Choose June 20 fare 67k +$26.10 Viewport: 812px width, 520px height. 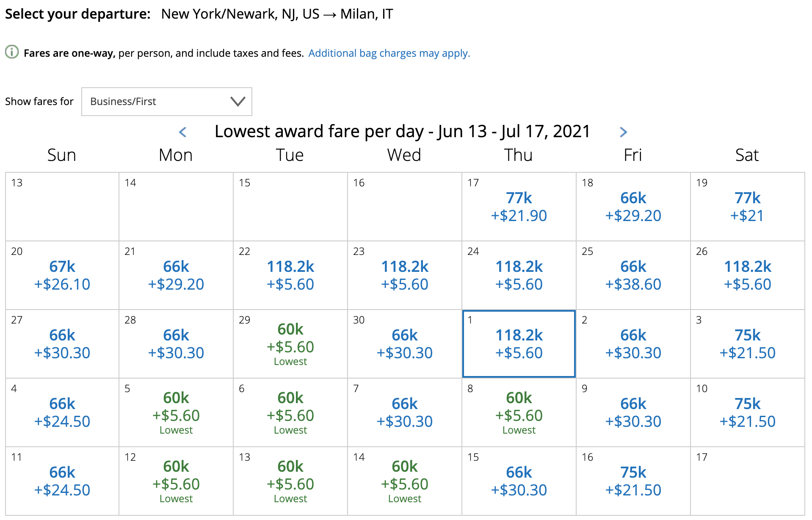62,276
